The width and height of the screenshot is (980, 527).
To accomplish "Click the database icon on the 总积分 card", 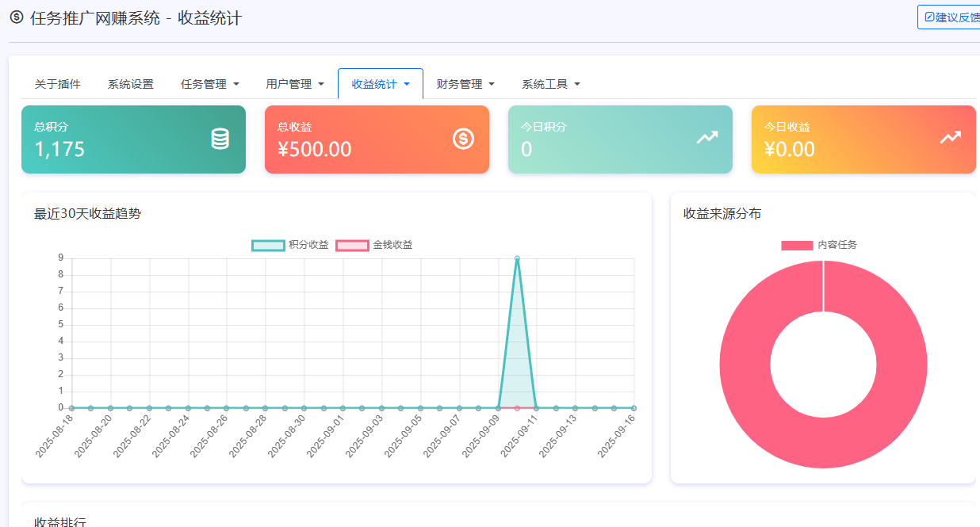I will (221, 139).
